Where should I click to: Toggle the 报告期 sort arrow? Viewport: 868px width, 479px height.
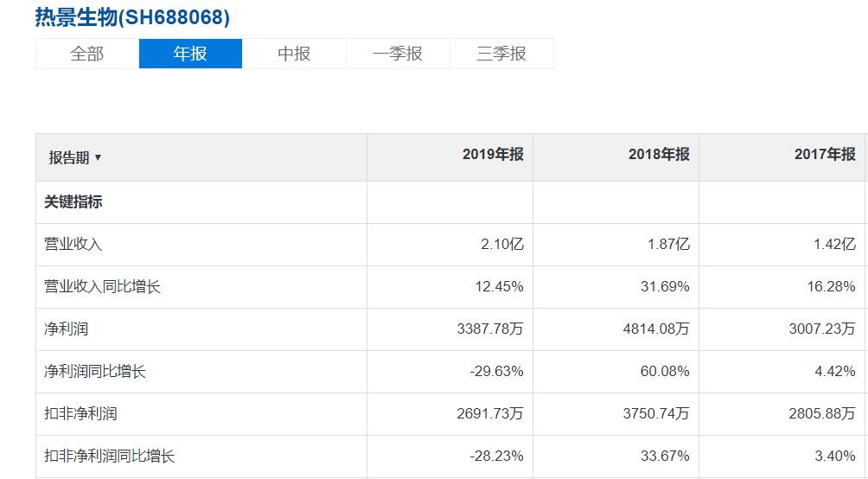tap(98, 157)
